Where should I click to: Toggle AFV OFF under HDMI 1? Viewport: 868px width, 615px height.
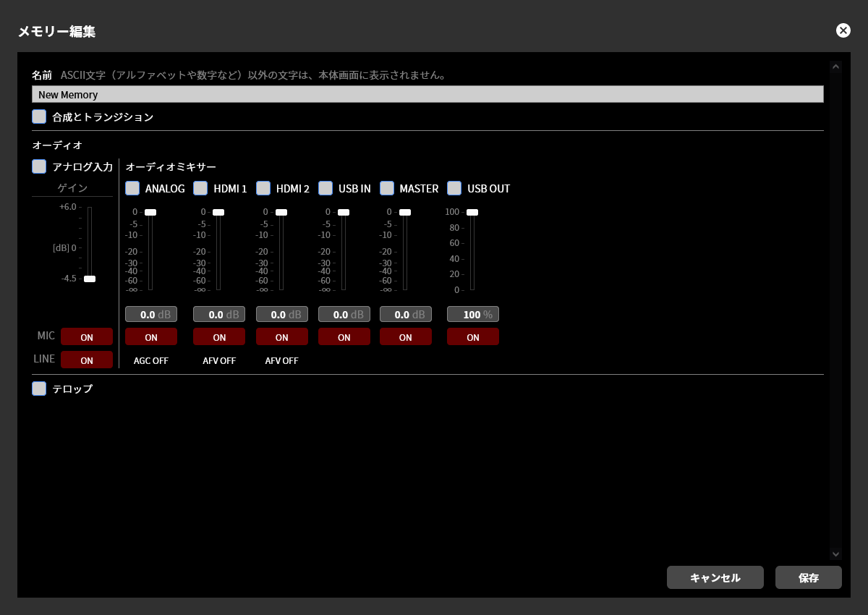219,360
